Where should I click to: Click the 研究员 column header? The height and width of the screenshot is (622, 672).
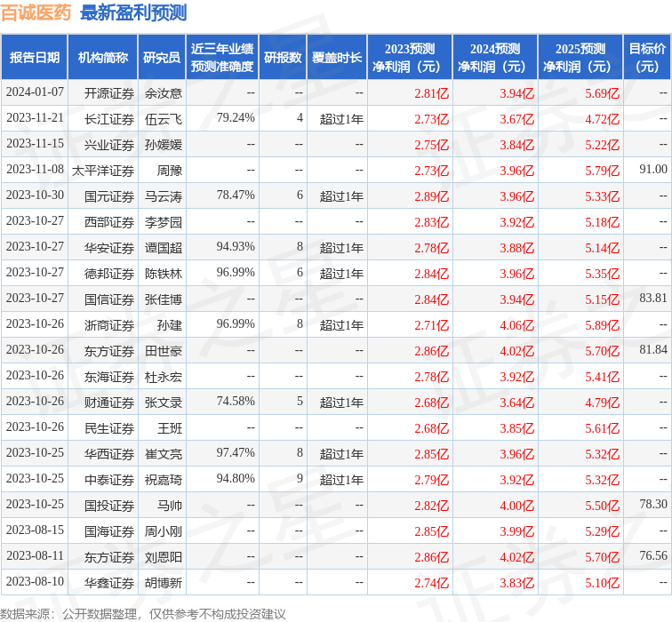click(x=162, y=58)
